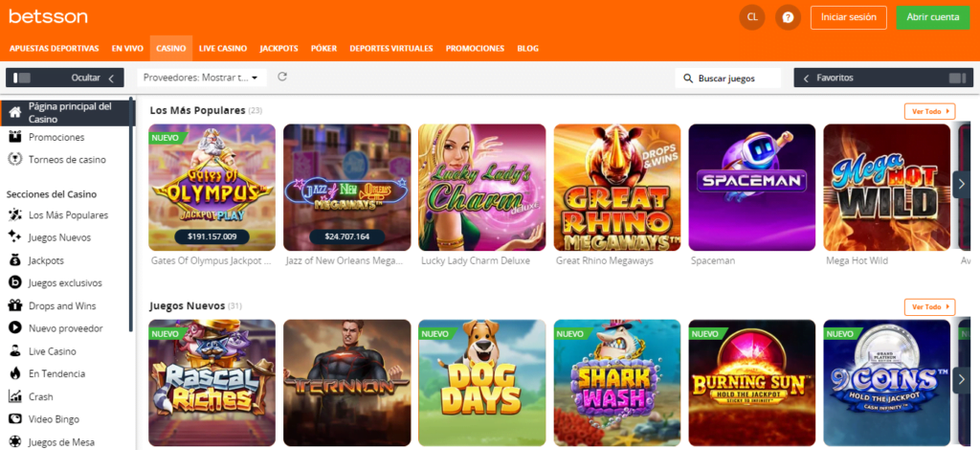Click the sidebar vertical scrollbar
This screenshot has width=980, height=450.
coord(130,215)
